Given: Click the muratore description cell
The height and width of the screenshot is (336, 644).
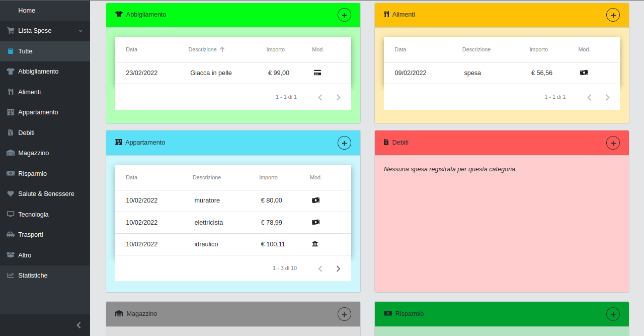Looking at the screenshot, I should 207,200.
